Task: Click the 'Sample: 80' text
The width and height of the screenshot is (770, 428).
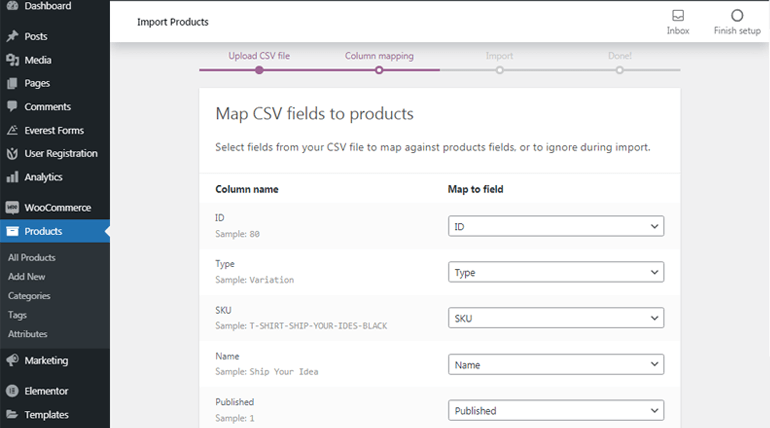Action: 237,234
